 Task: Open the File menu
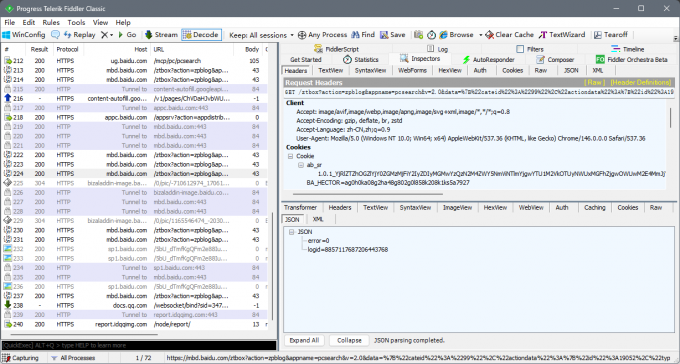click(10, 22)
